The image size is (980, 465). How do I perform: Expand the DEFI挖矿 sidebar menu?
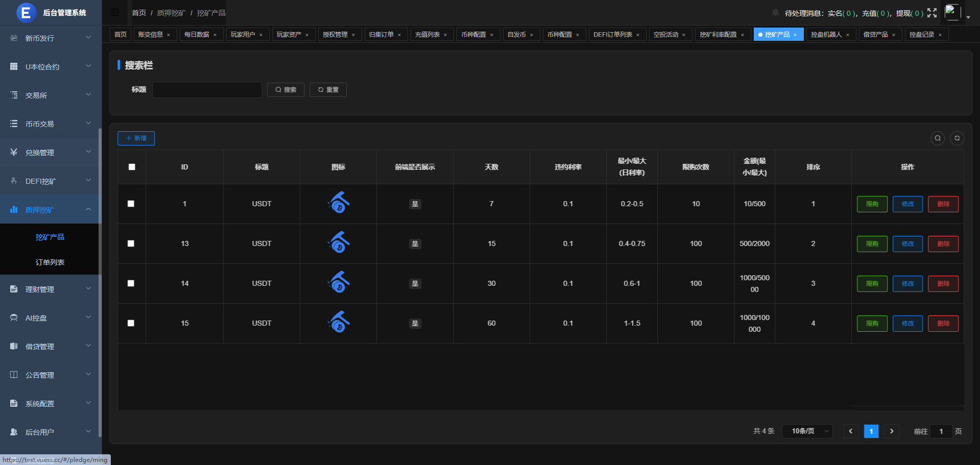[x=50, y=181]
